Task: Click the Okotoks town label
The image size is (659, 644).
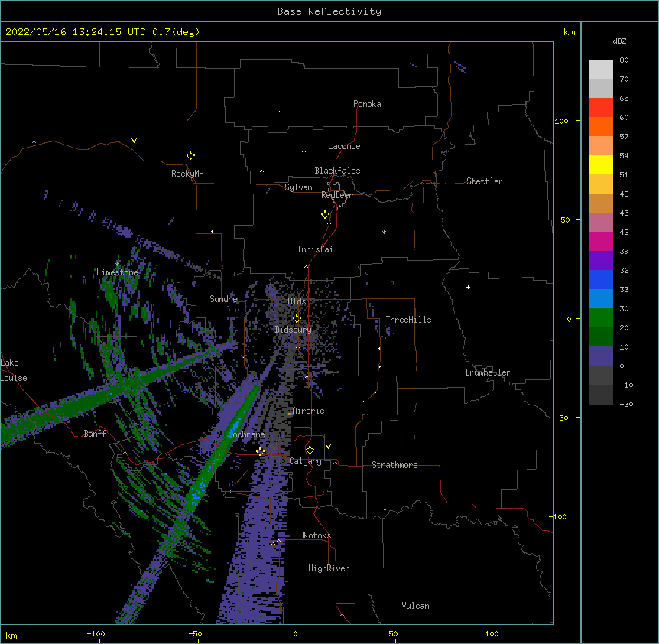Action: click(315, 535)
